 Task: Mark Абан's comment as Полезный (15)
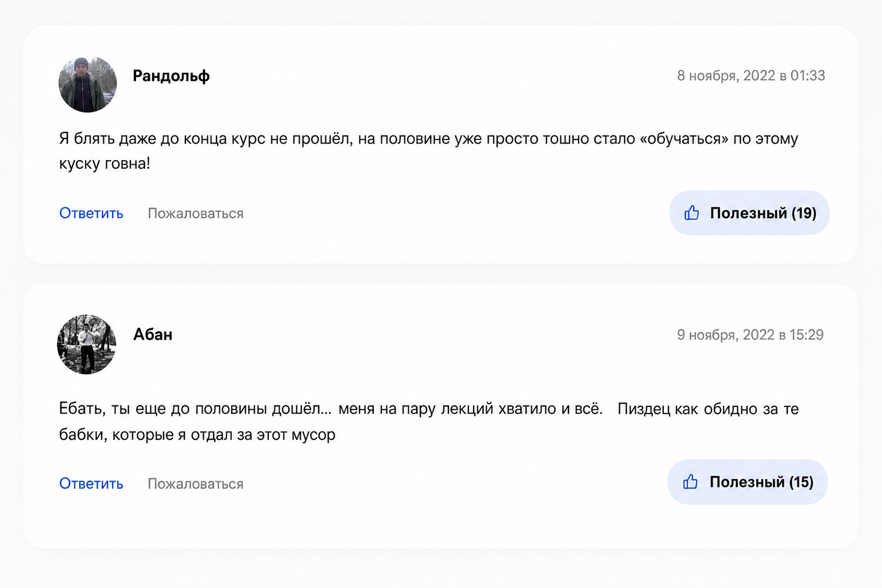coord(747,482)
